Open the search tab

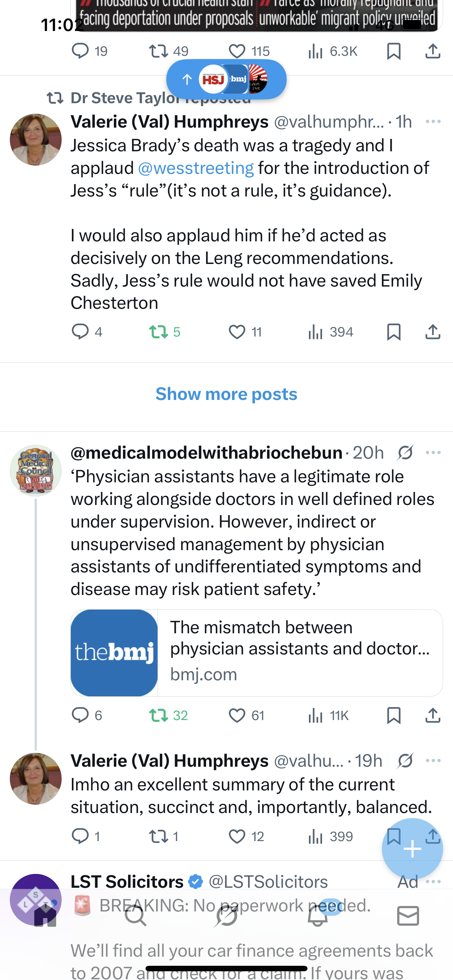pyautogui.click(x=136, y=916)
